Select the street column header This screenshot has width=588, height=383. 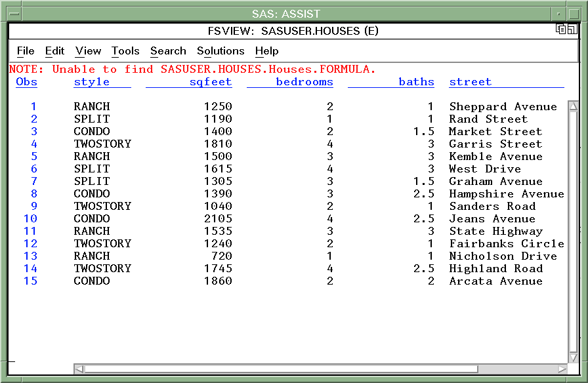click(x=471, y=81)
